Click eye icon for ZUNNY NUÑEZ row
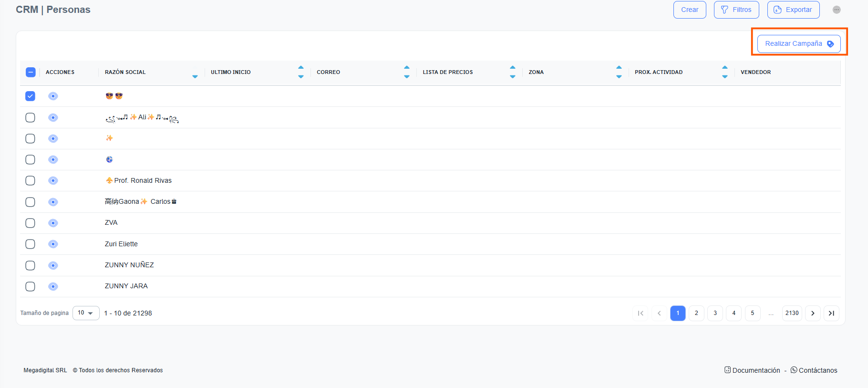 pyautogui.click(x=53, y=265)
